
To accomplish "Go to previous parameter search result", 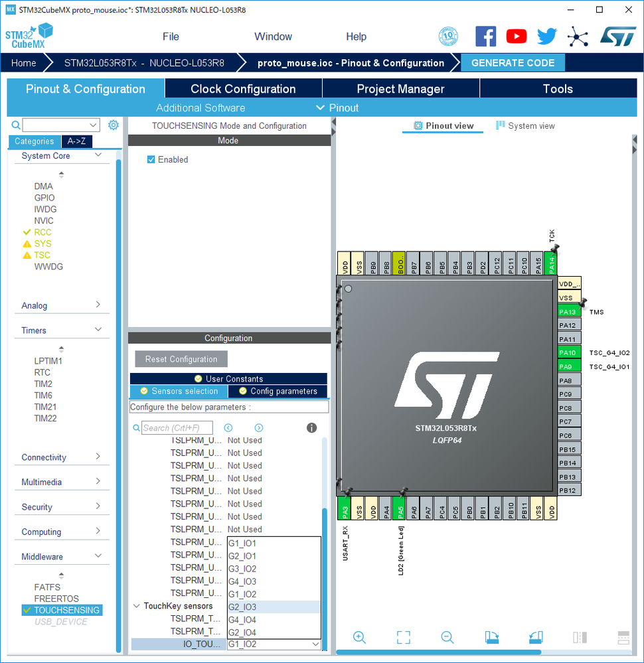I will coord(228,428).
